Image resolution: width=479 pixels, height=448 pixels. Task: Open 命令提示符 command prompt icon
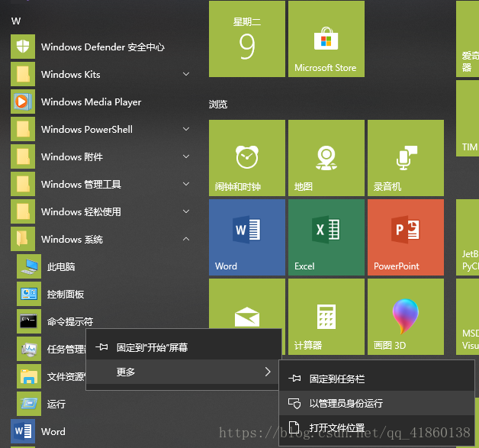click(x=29, y=321)
